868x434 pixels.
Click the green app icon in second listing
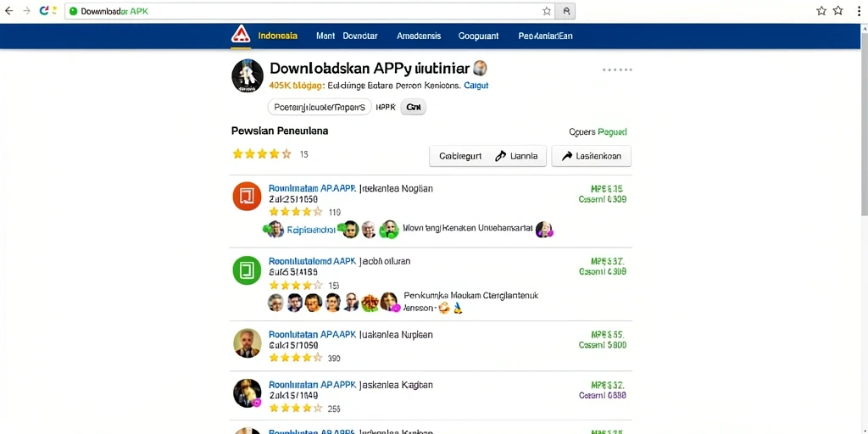(247, 270)
